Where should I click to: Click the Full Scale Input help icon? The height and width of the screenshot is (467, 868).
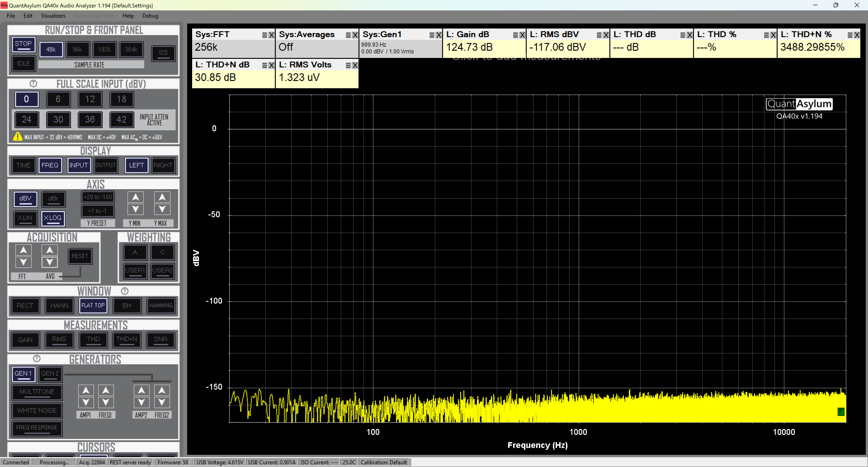click(33, 84)
